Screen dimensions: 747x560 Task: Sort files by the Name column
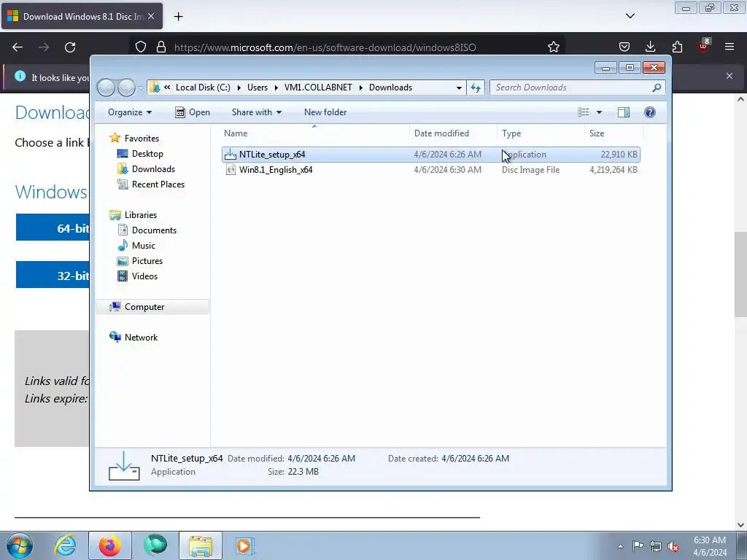[x=314, y=133]
